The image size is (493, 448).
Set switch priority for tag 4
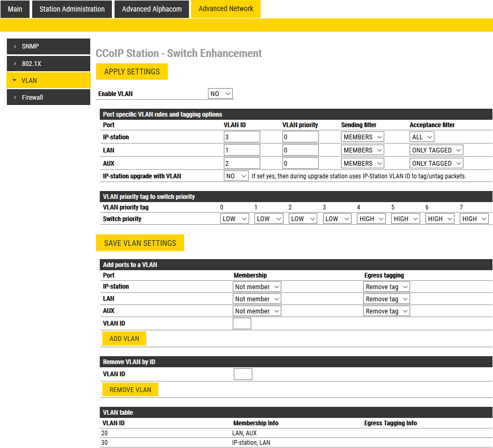[371, 219]
